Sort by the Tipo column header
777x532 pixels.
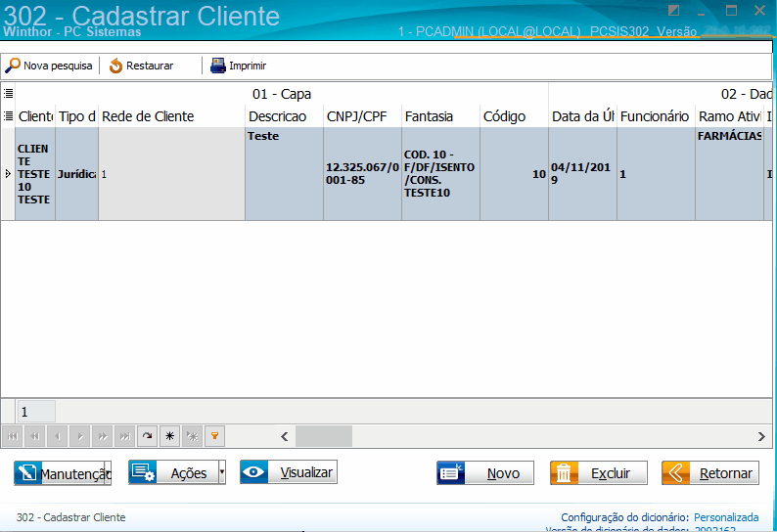point(76,116)
